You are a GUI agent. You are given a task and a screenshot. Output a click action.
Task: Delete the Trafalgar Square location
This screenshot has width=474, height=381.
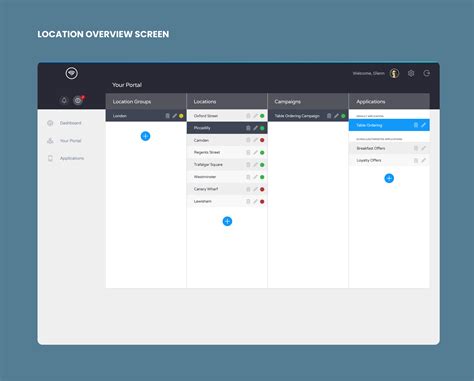(x=248, y=165)
